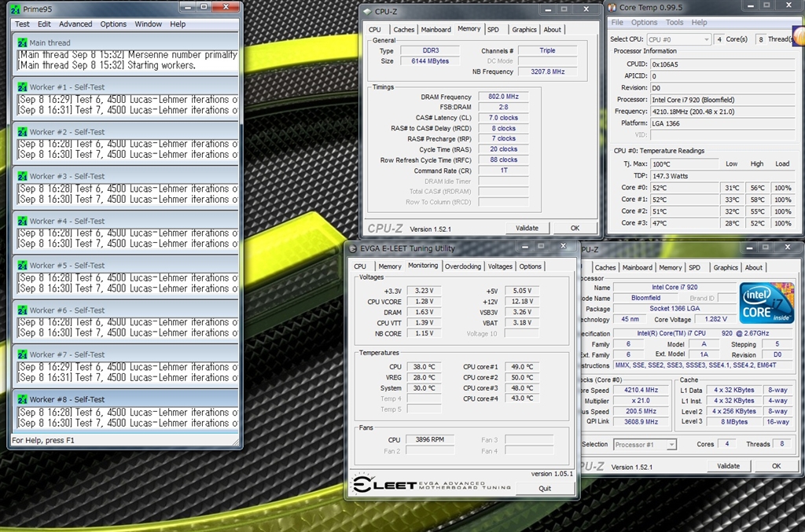
Task: Click OK in the lower CPU-Z window
Action: 776,466
